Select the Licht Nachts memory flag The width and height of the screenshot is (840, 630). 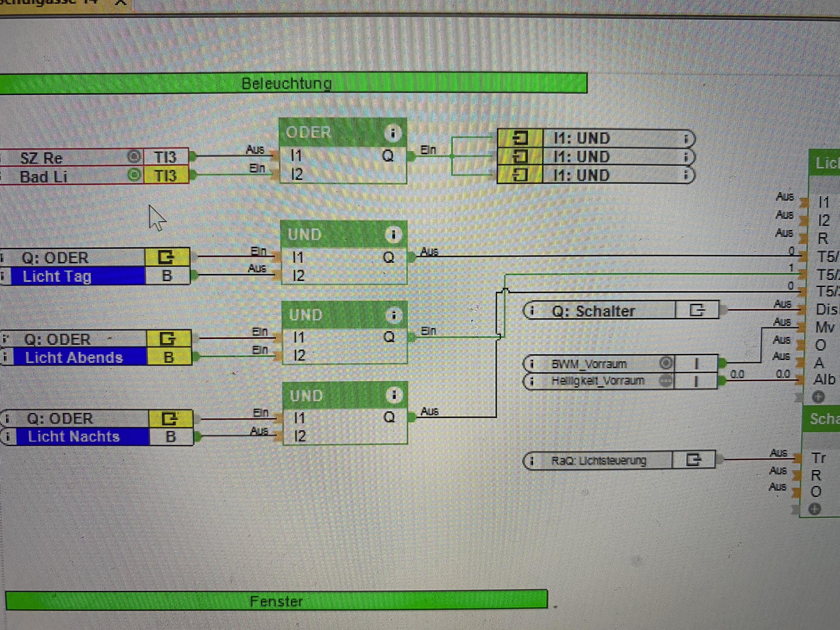tap(74, 437)
